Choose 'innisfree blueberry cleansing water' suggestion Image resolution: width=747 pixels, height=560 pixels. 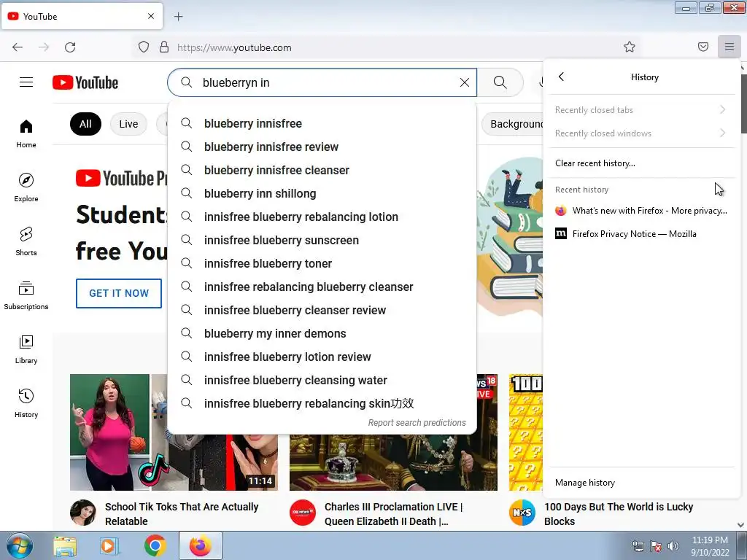(x=322, y=380)
